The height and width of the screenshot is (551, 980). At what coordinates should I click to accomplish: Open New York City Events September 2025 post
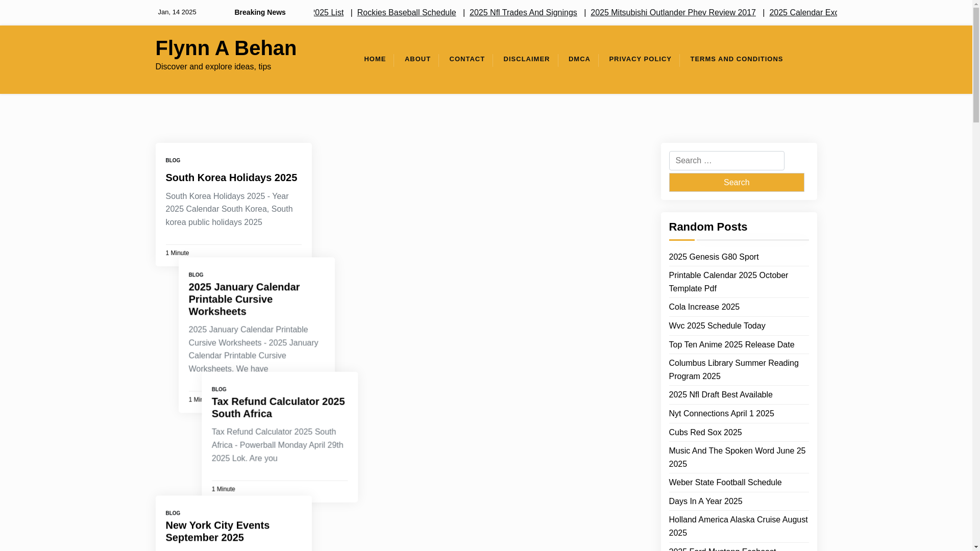point(217,531)
